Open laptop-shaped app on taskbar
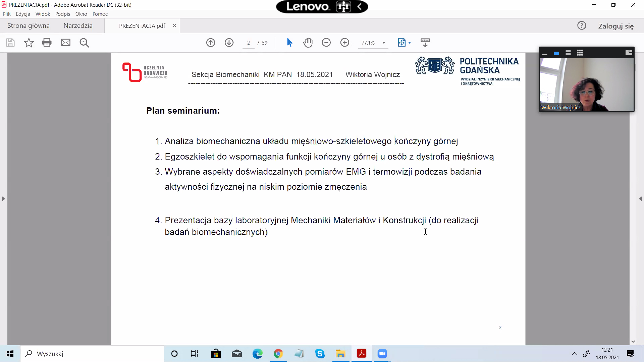This screenshot has width=644, height=362. 299,354
